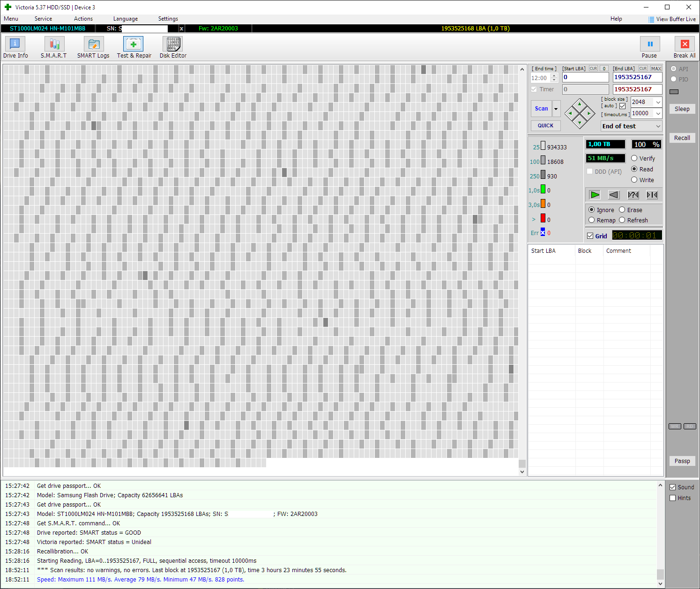Click the scan grid scrollbar up arrow
The width and height of the screenshot is (700, 589).
pos(522,69)
